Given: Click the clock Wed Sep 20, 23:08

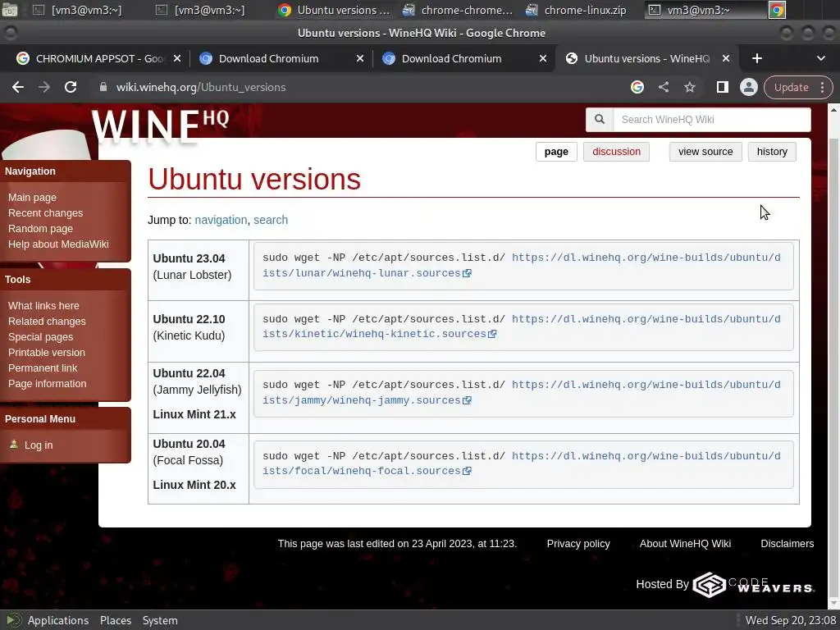Looking at the screenshot, I should 790,620.
